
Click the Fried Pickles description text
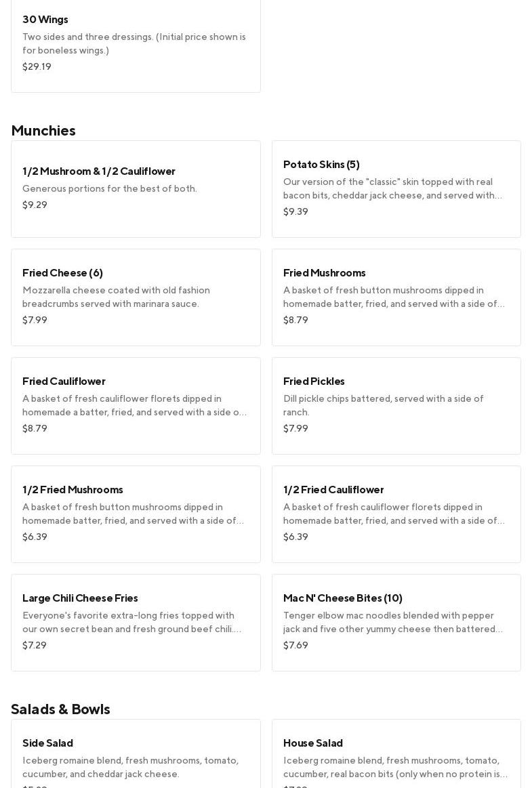point(384,405)
